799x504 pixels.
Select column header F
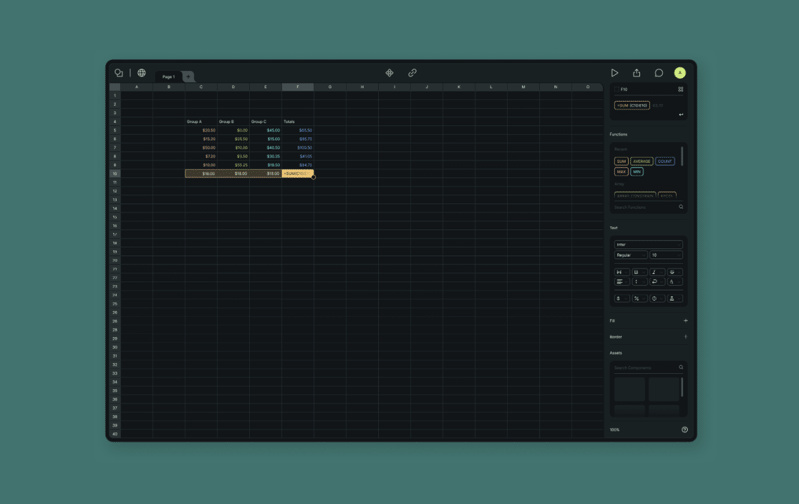pyautogui.click(x=298, y=87)
